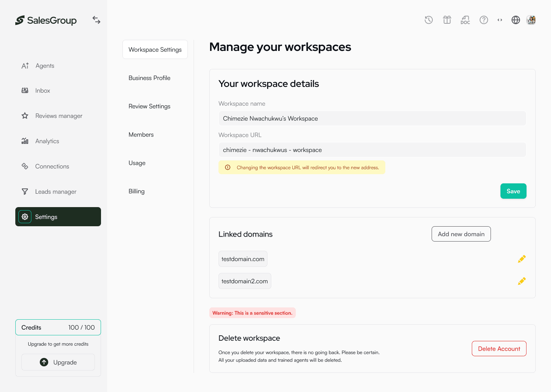The width and height of the screenshot is (551, 392).
Task: Open the Members tab
Action: [x=141, y=134]
